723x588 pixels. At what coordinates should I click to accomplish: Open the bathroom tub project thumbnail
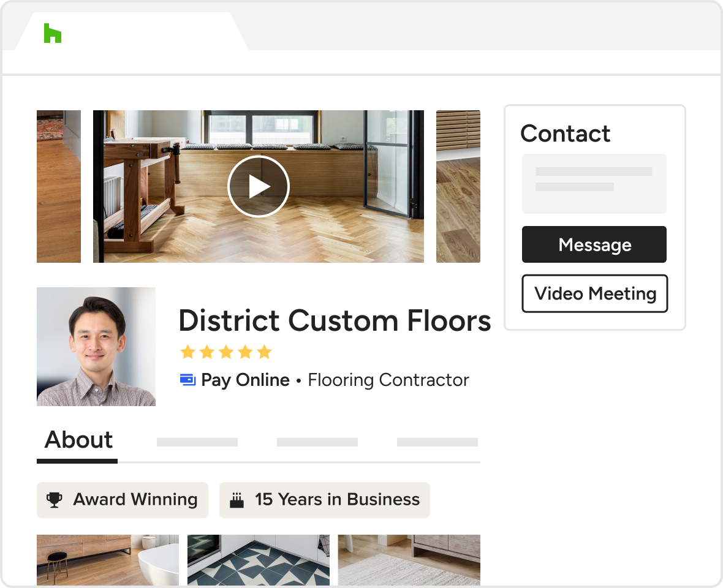[x=108, y=560]
